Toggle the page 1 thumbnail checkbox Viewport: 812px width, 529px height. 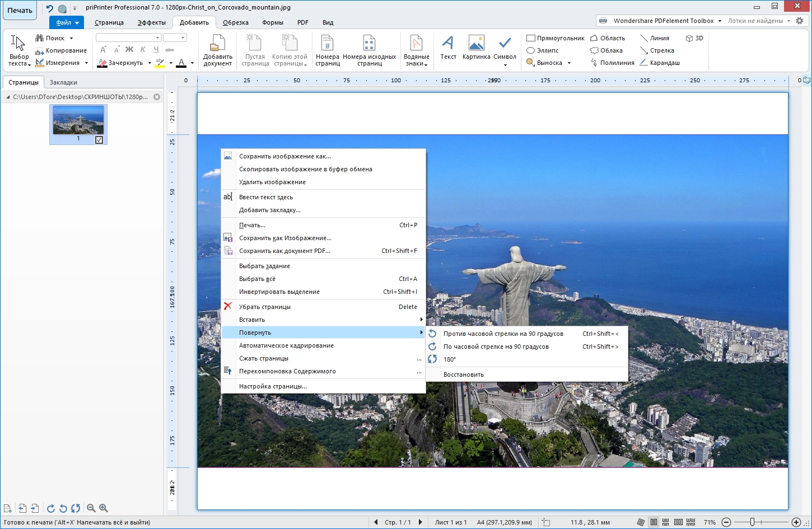click(x=99, y=140)
